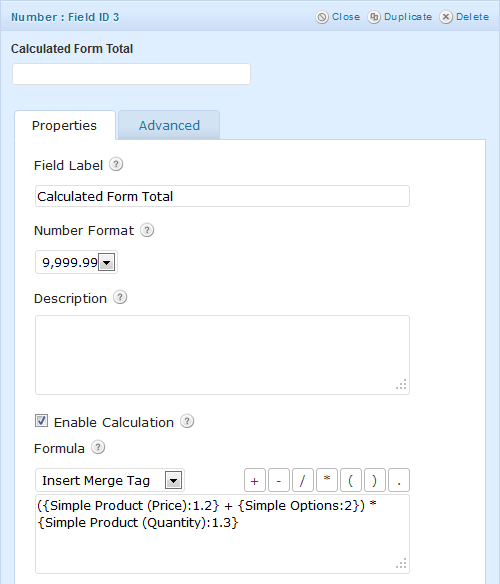Switch to the Advanced tab

169,125
